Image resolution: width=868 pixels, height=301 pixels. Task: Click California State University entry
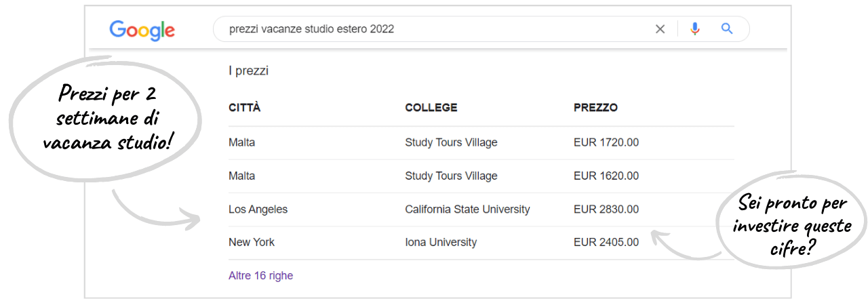[467, 209]
